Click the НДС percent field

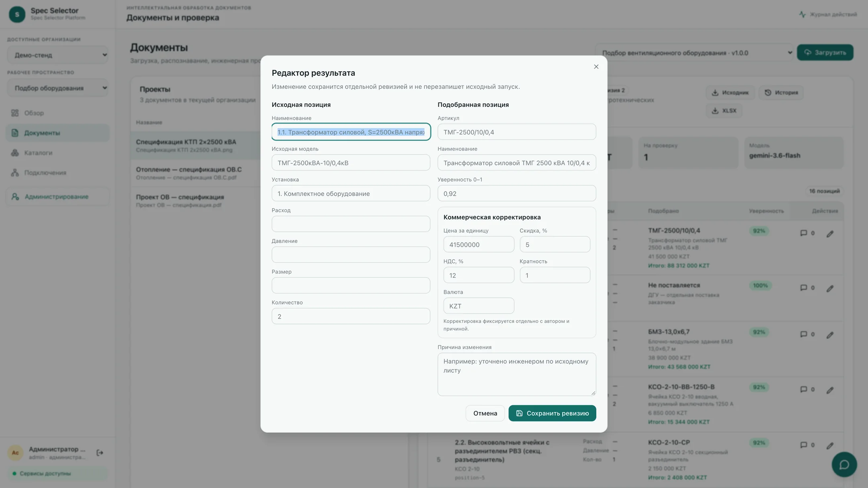479,275
